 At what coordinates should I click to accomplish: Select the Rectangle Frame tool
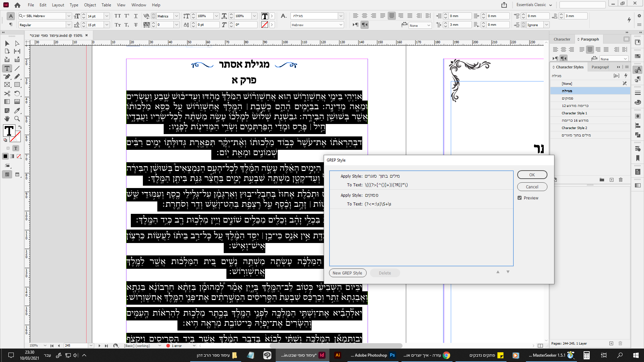click(x=7, y=85)
